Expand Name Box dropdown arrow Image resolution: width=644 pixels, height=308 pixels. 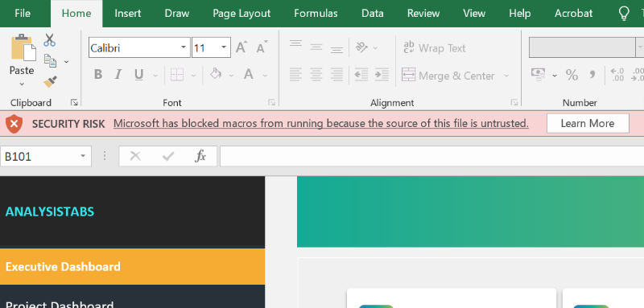[83, 156]
